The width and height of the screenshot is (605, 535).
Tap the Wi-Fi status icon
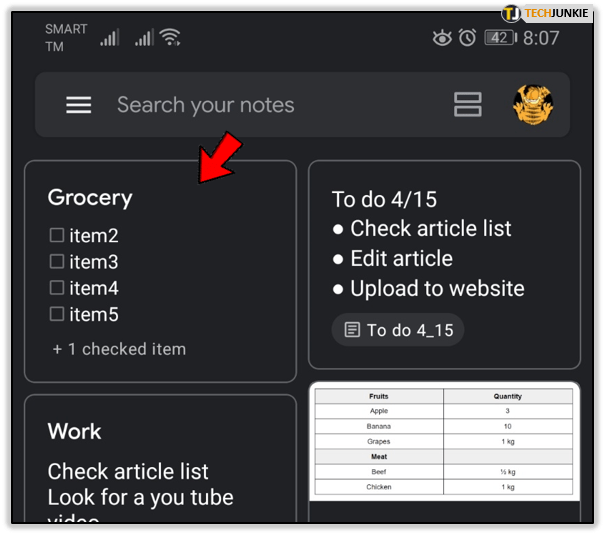[x=170, y=37]
